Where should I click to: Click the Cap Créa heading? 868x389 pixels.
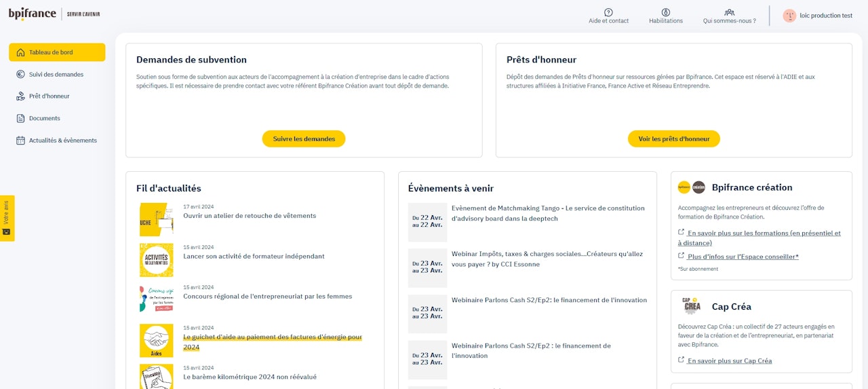coord(732,307)
